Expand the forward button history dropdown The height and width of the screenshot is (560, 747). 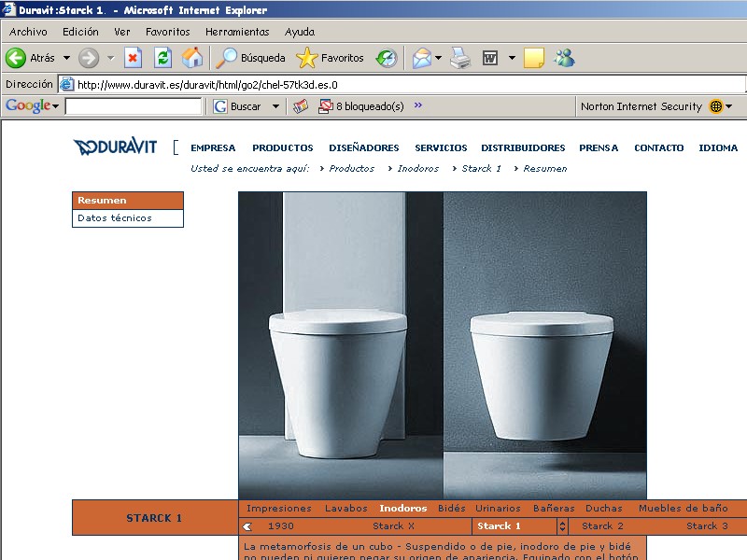coord(110,58)
